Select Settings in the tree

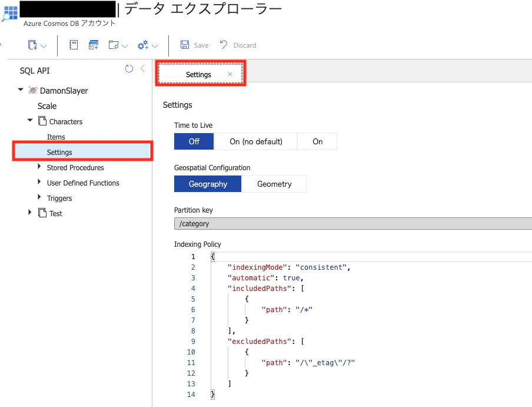[82, 152]
